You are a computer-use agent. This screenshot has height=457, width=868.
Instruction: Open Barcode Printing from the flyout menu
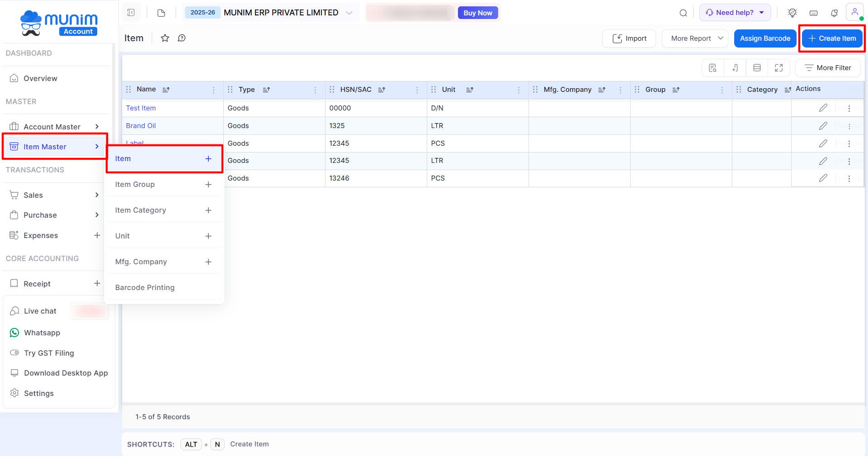point(145,288)
